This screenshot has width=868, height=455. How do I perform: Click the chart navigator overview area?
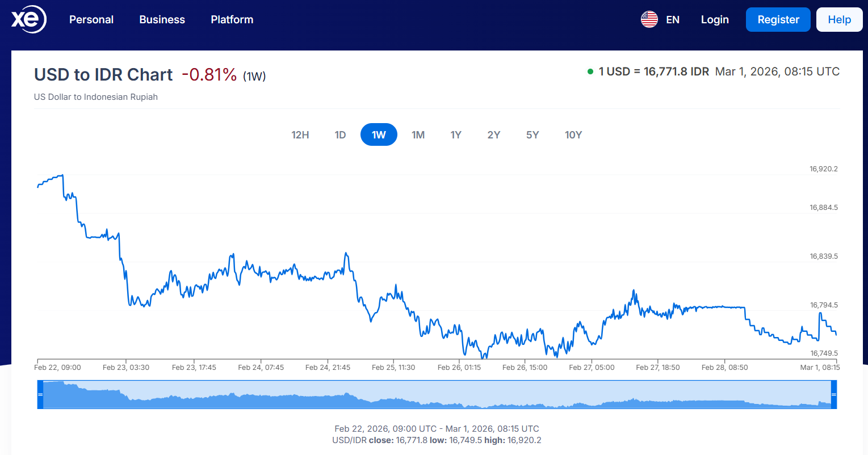pos(437,394)
